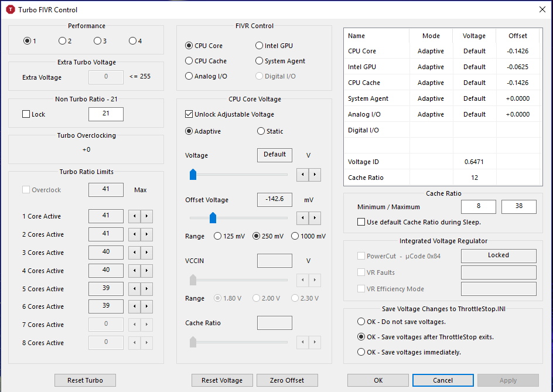The width and height of the screenshot is (553, 392).
Task: Click the 3 Cores Active ratio field
Action: click(106, 253)
